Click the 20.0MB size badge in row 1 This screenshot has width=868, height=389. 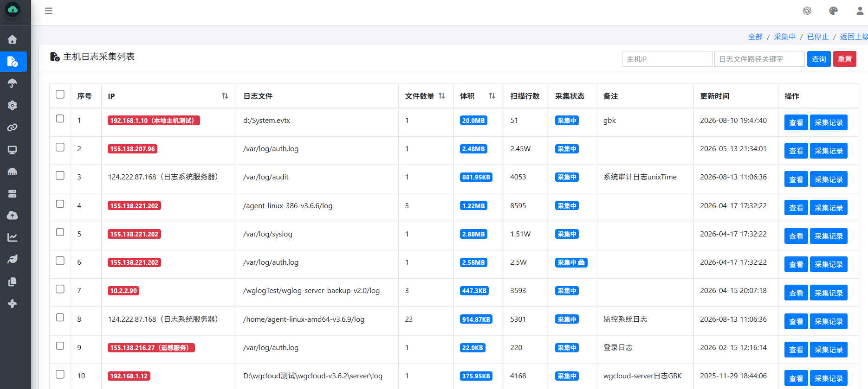click(473, 121)
